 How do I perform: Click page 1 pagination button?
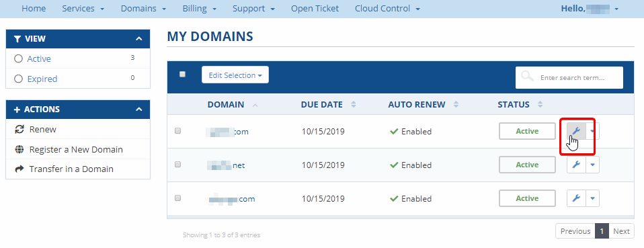pyautogui.click(x=602, y=231)
